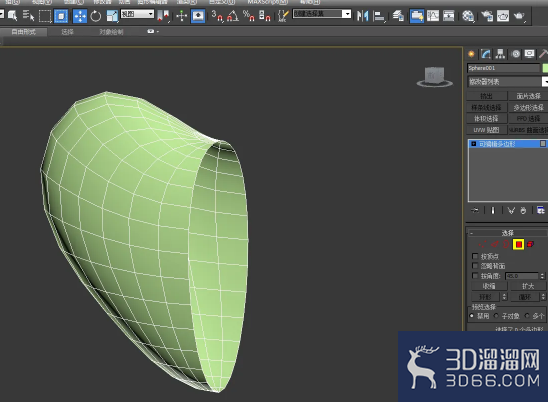Image resolution: width=548 pixels, height=402 pixels.
Task: Open the 视图 reference coordinate dropdown
Action: pyautogui.click(x=137, y=14)
